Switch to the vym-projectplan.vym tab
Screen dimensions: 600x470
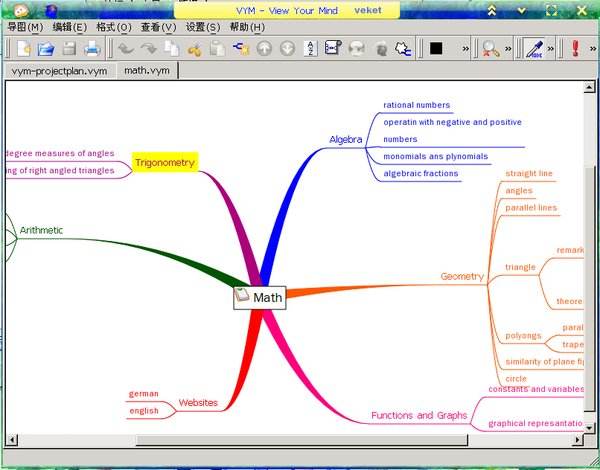coord(58,71)
